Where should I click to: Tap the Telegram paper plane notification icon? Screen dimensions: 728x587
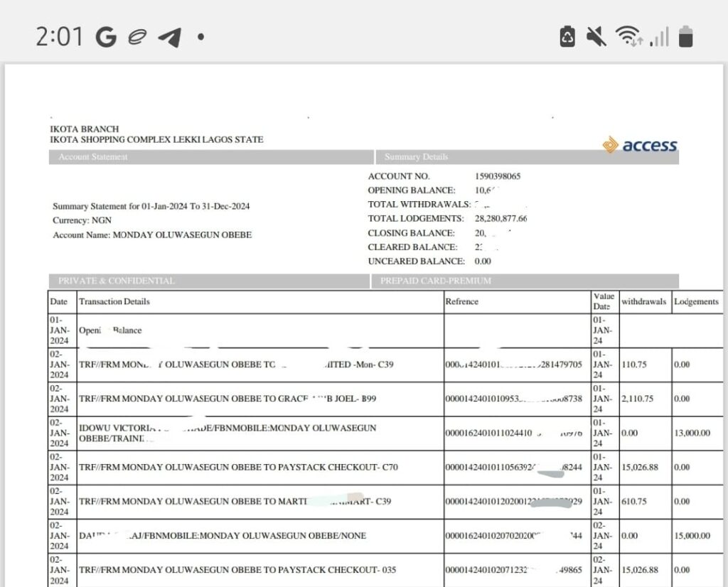coord(170,37)
